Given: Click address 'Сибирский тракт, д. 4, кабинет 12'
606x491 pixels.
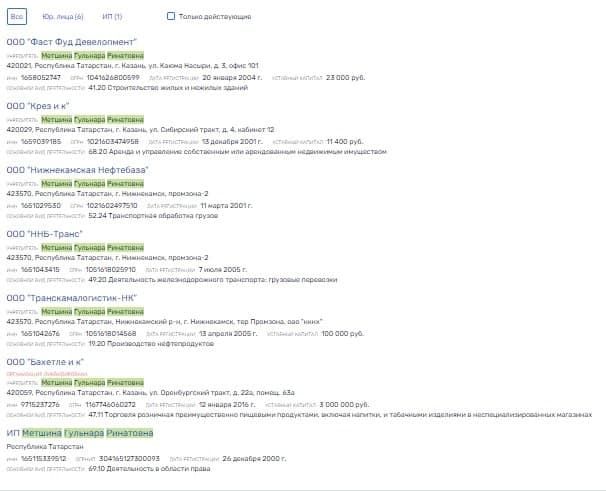Looking at the screenshot, I should pos(217,130).
